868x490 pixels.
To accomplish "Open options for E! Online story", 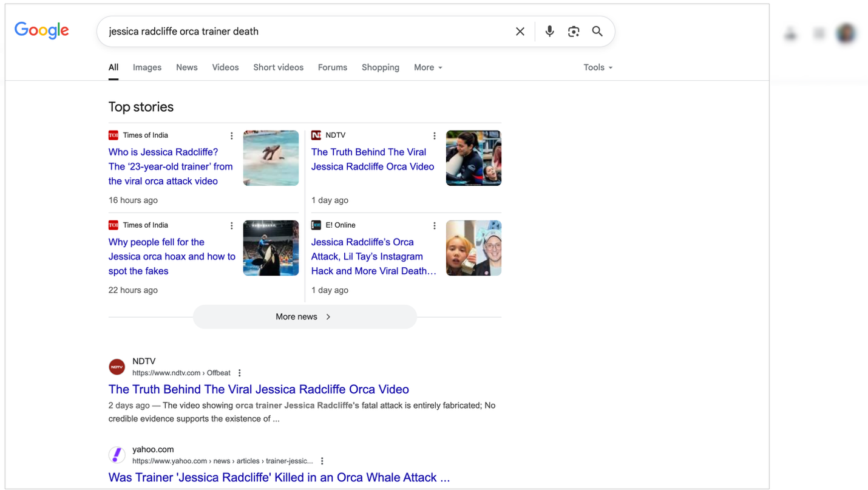I will (x=434, y=226).
